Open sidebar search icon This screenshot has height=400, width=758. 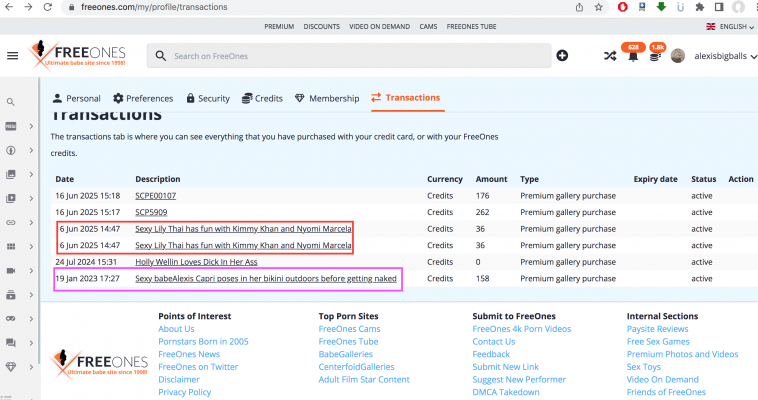pos(10,102)
